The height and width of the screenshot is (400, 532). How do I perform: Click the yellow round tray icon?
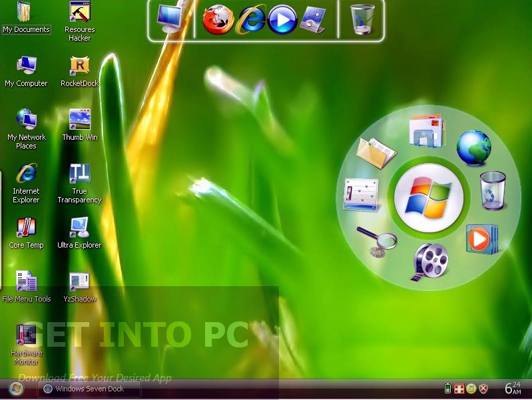(x=471, y=389)
